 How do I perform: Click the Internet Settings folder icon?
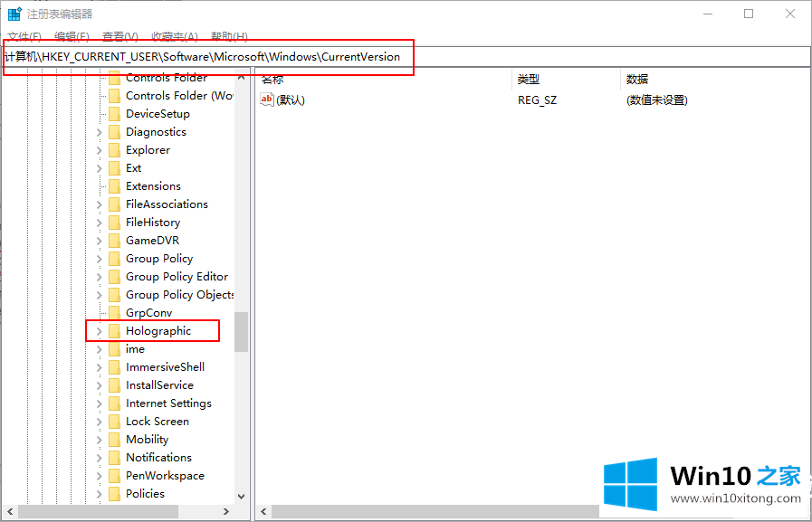click(114, 403)
